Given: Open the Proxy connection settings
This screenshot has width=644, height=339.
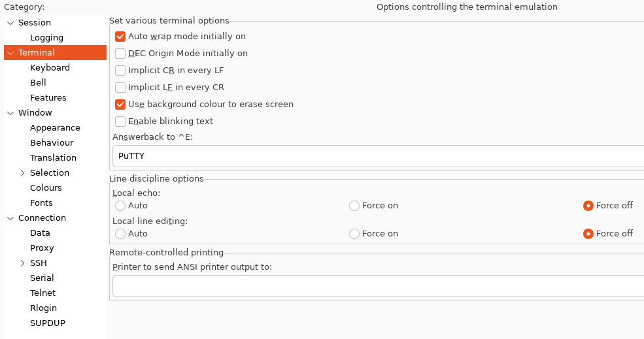Looking at the screenshot, I should pyautogui.click(x=42, y=248).
